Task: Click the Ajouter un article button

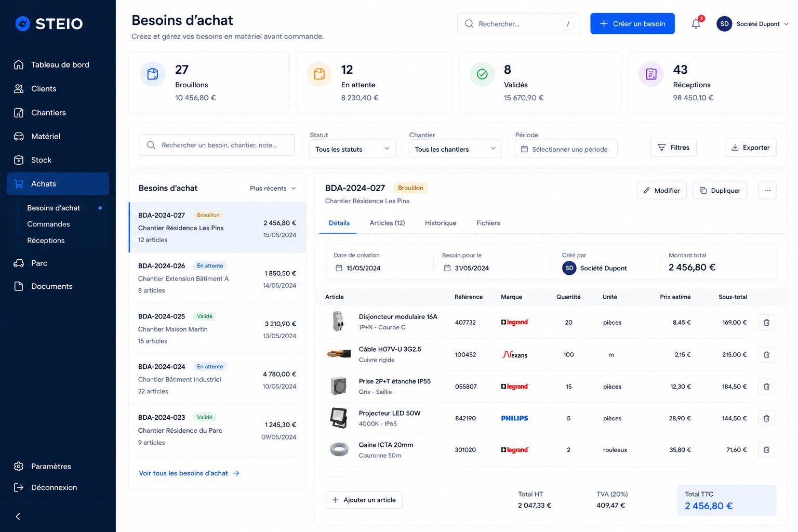Action: [x=364, y=500]
